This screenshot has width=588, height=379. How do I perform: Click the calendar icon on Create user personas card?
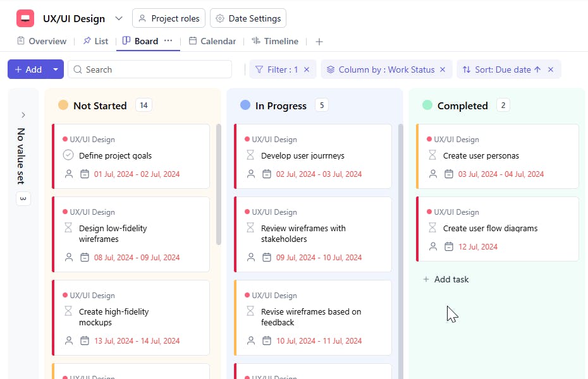449,174
